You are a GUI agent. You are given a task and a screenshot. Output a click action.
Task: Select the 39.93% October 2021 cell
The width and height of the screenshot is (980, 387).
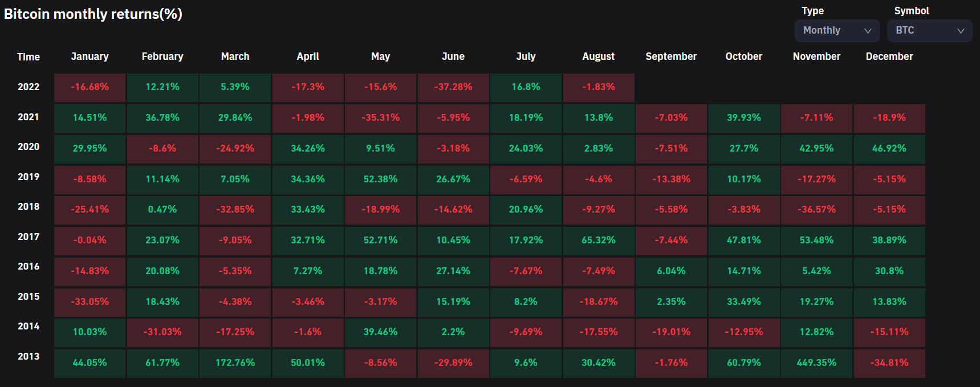click(x=744, y=118)
